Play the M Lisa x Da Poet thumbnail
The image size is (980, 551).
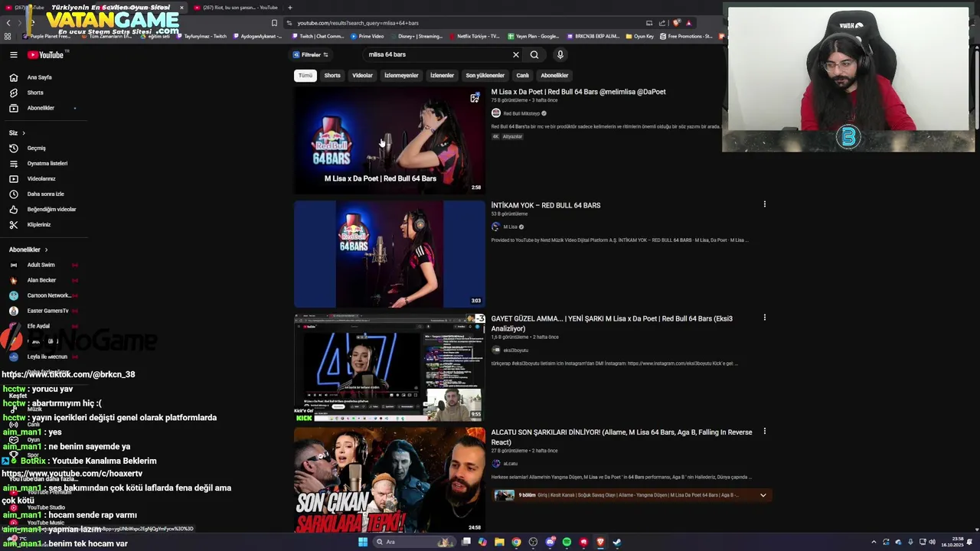point(390,139)
